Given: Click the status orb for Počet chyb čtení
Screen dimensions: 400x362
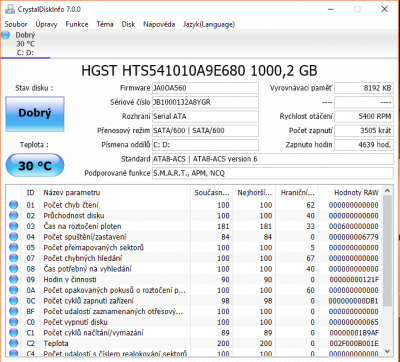Looking at the screenshot, I should pyautogui.click(x=14, y=205).
